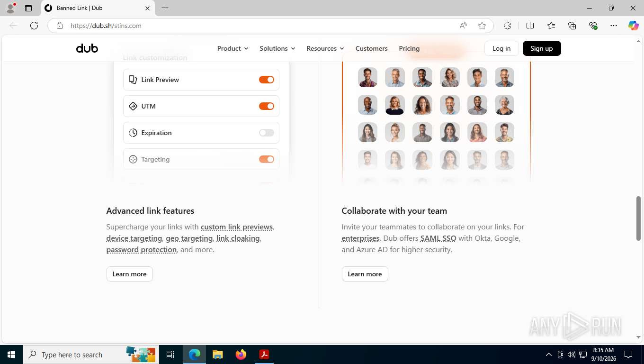Viewport: 644px width, 364px height.
Task: Follow the link cloaking link
Action: pos(238,238)
